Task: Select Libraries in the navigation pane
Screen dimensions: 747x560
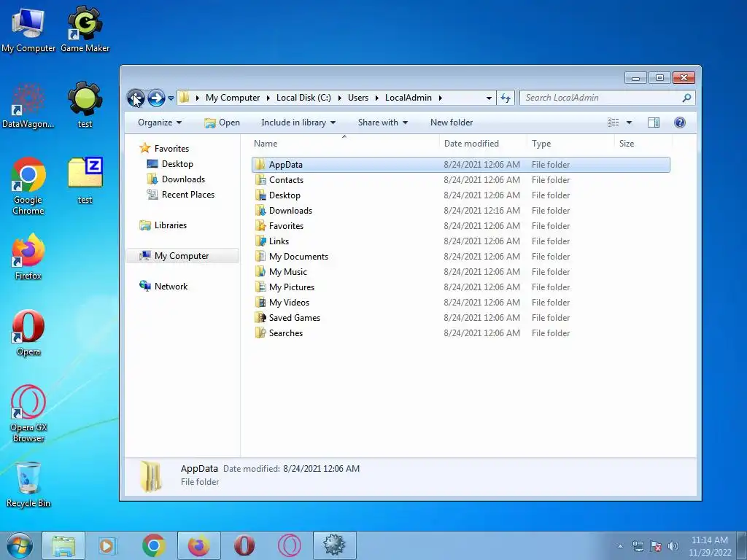Action: point(163,225)
